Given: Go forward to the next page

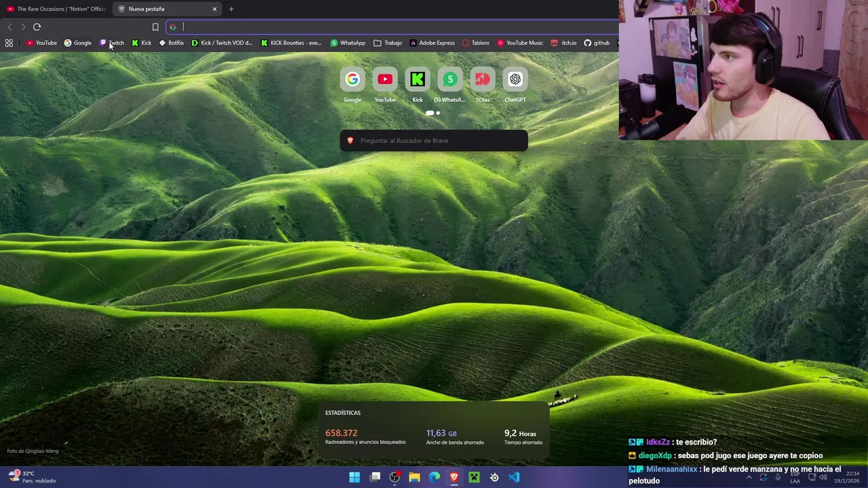Looking at the screenshot, I should [x=23, y=27].
